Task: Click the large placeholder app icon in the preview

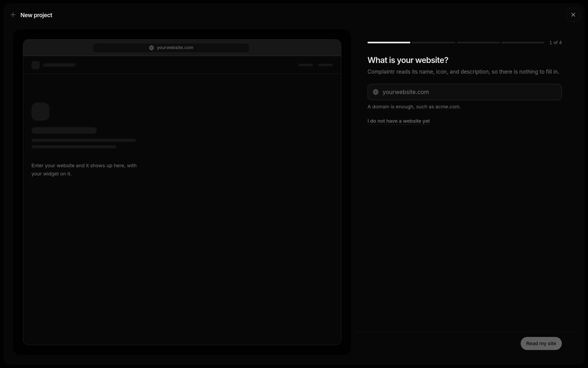Action: tap(40, 111)
